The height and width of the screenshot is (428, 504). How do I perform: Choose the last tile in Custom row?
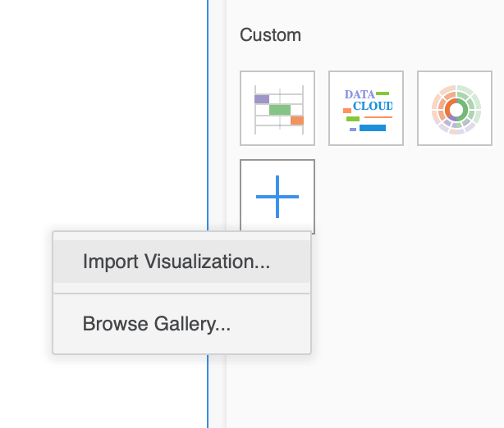pos(454,108)
